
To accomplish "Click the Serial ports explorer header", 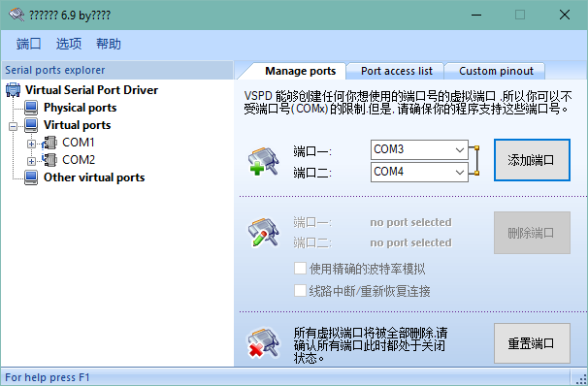I will point(117,70).
